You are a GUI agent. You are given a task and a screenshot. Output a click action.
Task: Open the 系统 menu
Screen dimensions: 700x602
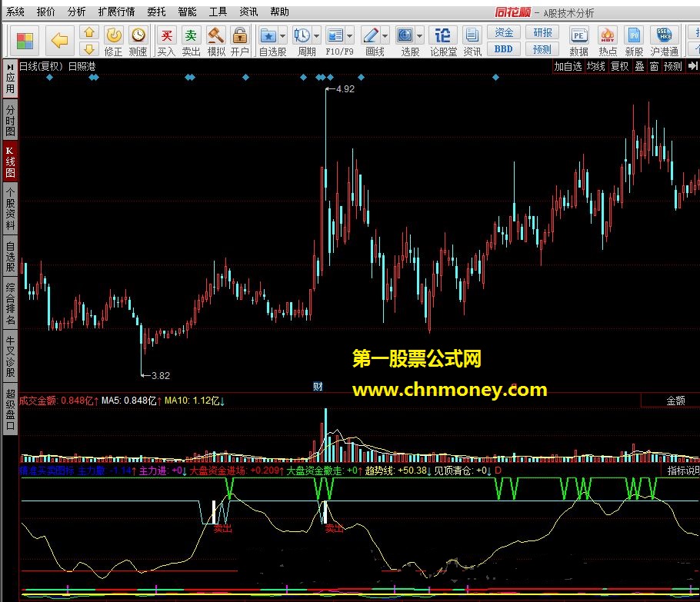[15, 12]
